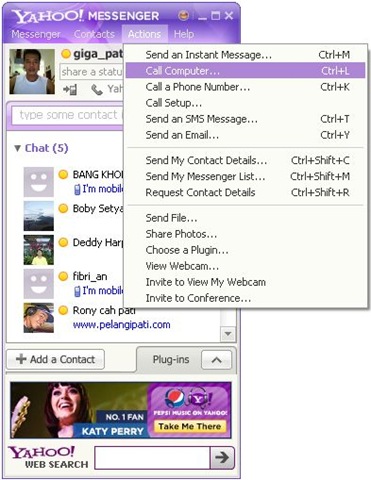Select View Webcam option
This screenshot has height=480, width=371.
[245, 266]
